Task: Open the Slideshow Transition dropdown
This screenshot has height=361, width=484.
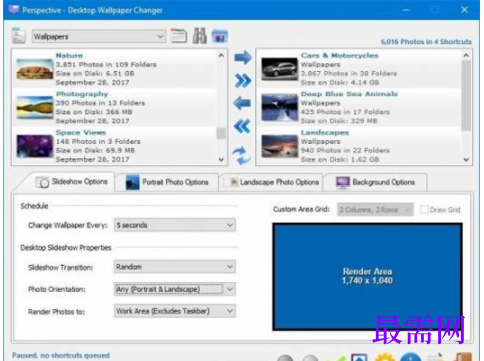Action: pos(175,267)
